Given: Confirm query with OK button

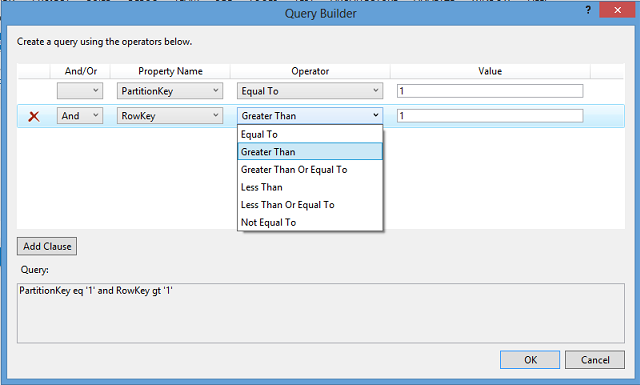Looking at the screenshot, I should [x=530, y=360].
